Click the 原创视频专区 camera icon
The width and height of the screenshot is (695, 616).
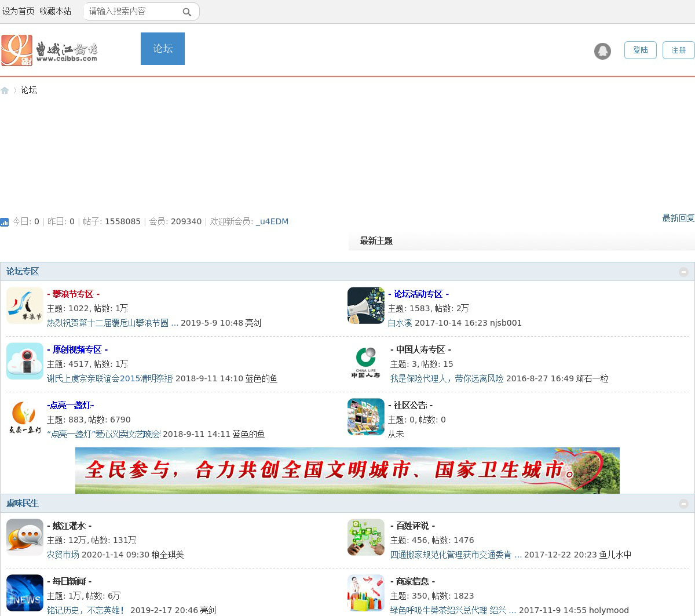[x=24, y=361]
